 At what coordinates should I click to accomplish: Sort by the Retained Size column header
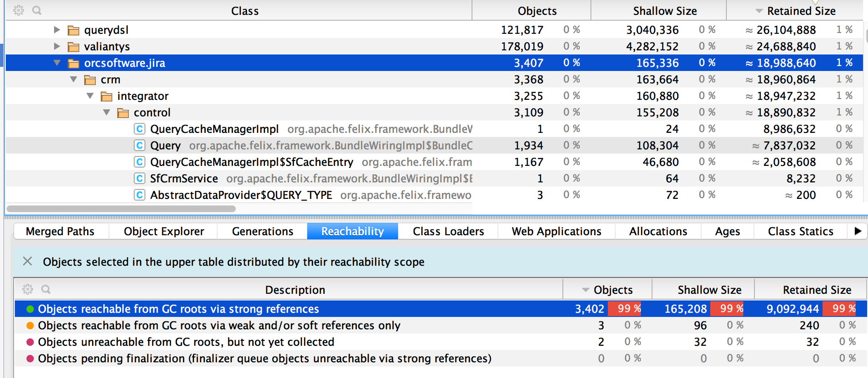800,11
